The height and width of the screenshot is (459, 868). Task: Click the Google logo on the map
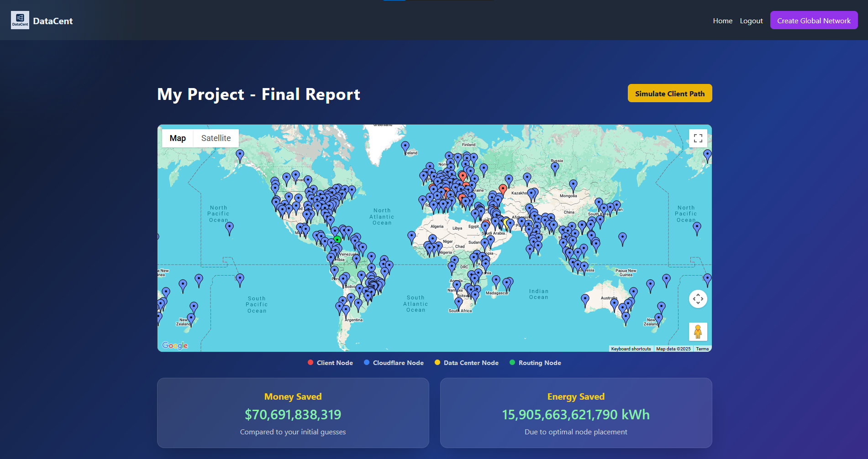[175, 345]
